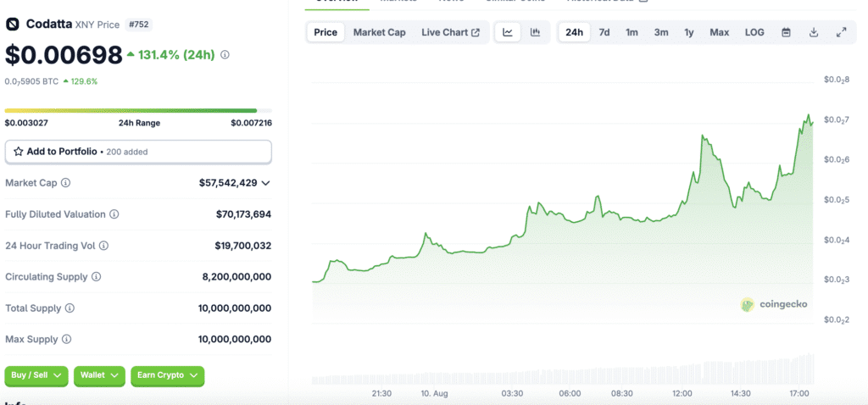Click the line chart icon
Viewport: 868px width, 405px height.
pos(508,33)
